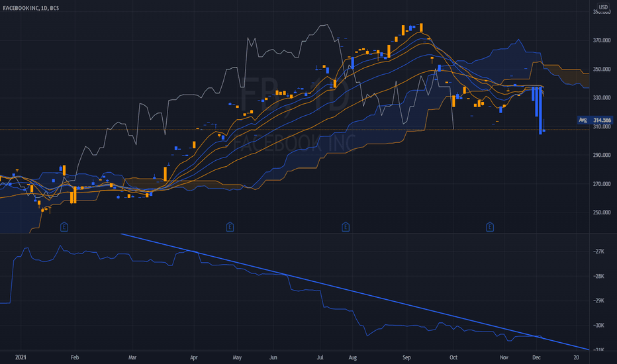Open the earnings marker before Aug
Image resolution: width=617 pixels, height=364 pixels.
pos(346,227)
